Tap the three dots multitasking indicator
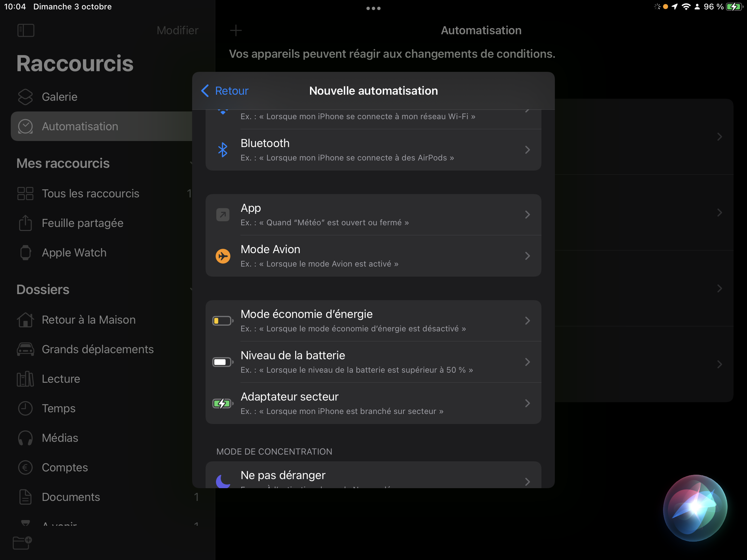This screenshot has width=747, height=560. point(373,8)
